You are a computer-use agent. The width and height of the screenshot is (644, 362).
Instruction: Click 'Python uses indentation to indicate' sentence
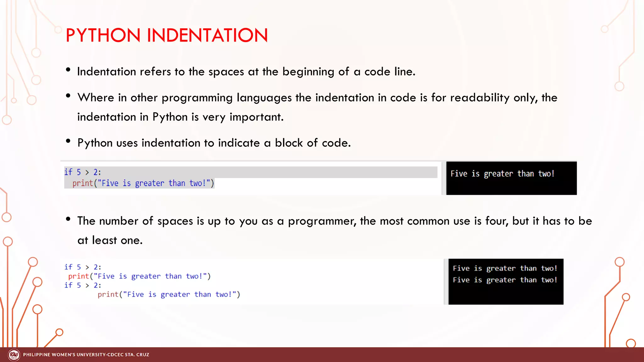click(x=214, y=143)
